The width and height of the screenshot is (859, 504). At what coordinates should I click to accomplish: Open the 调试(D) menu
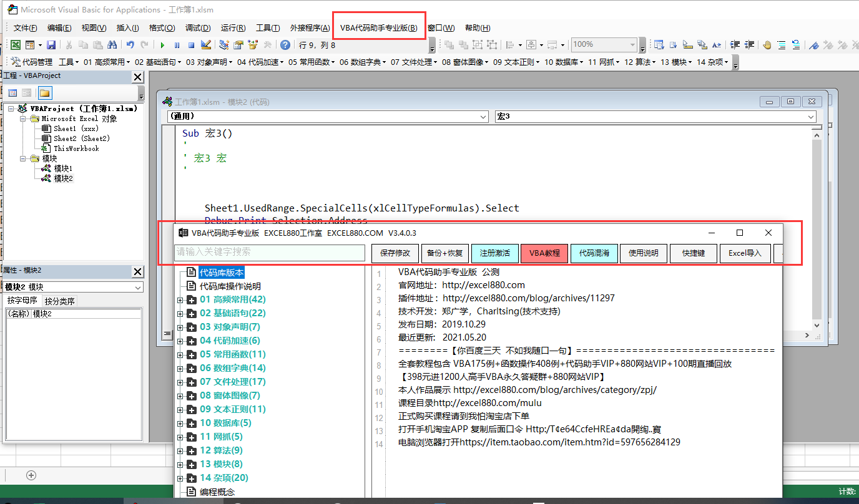click(x=198, y=28)
